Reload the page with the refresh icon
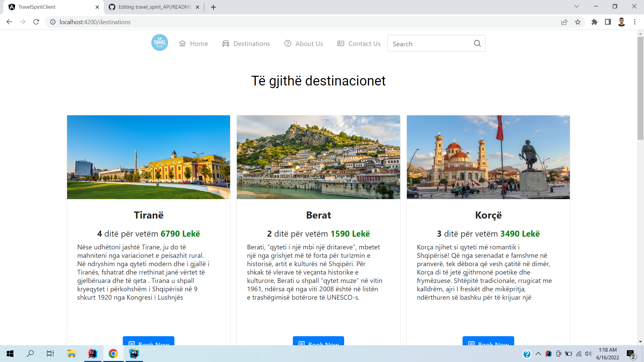The height and width of the screenshot is (362, 644). point(36,22)
